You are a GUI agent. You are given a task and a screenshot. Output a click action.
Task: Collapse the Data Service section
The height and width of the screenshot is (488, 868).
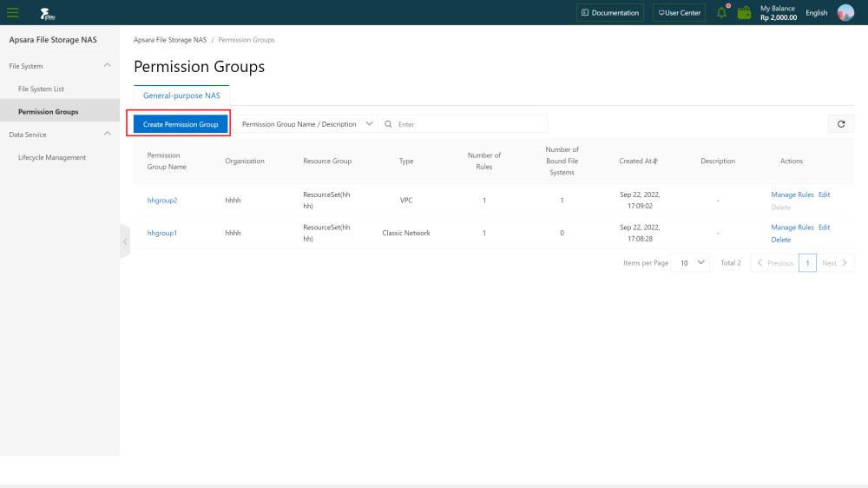(x=108, y=134)
